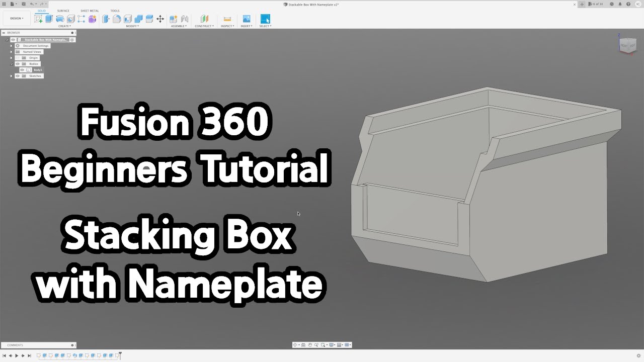Select the Fillet tool
644x362 pixels.
click(117, 19)
